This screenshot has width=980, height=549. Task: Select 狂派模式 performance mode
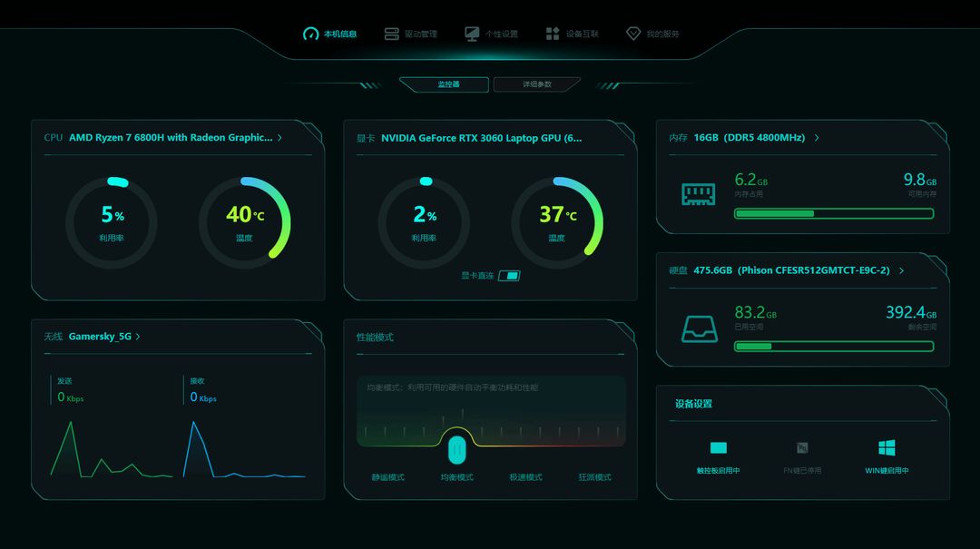click(594, 477)
